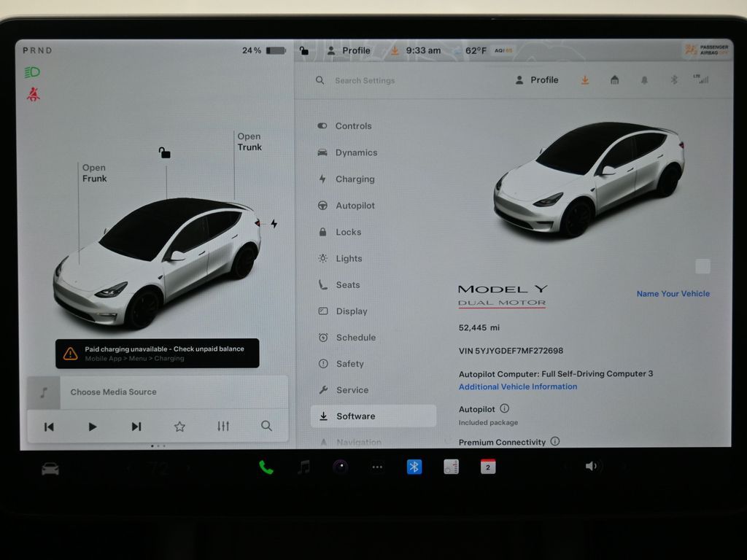Open the calendar app in the dock

pyautogui.click(x=488, y=467)
